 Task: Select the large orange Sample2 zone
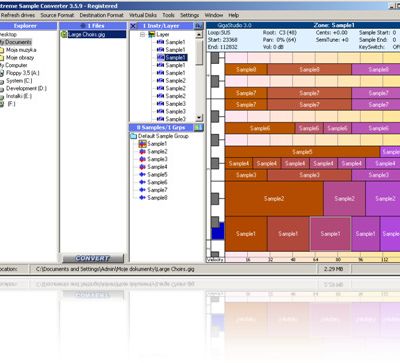(274, 199)
